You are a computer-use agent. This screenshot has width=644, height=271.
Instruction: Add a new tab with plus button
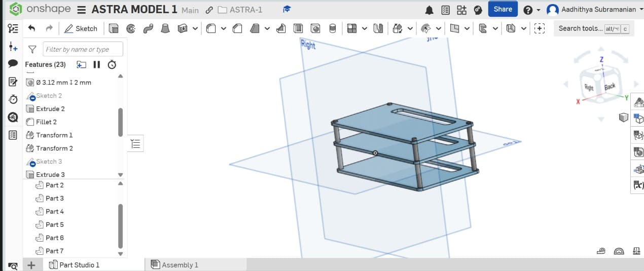coord(31,265)
